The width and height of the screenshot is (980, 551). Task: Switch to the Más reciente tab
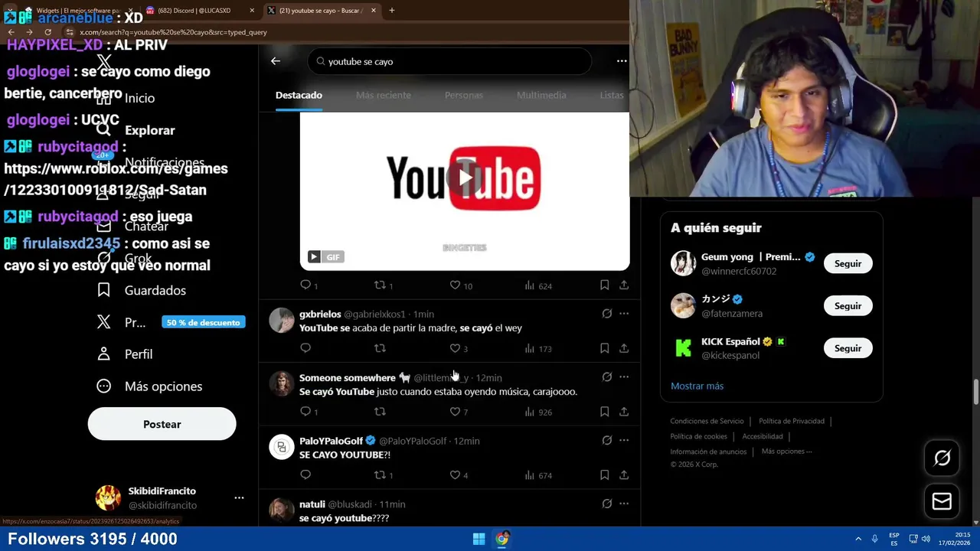(x=383, y=95)
